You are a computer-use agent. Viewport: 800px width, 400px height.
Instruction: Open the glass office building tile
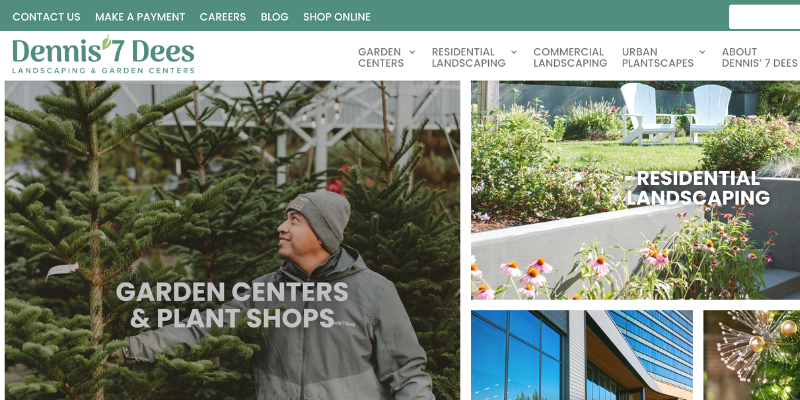(582, 355)
